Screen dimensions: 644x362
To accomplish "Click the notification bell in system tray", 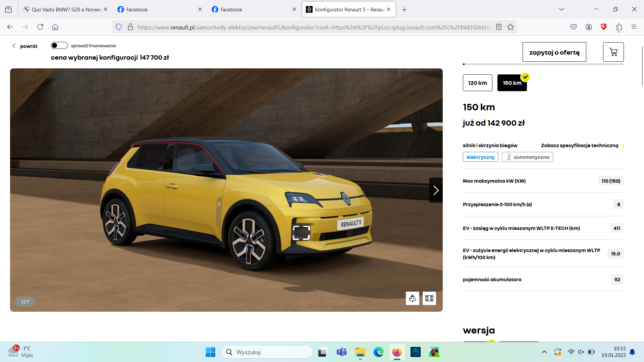I will click(x=632, y=352).
